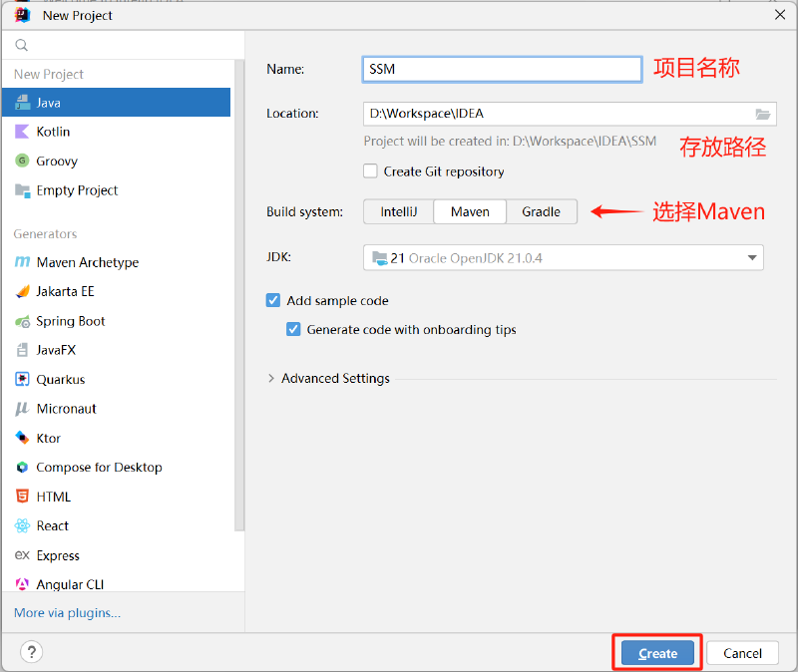798x672 pixels.
Task: Click the Empty Project folder icon
Action: pyautogui.click(x=22, y=190)
